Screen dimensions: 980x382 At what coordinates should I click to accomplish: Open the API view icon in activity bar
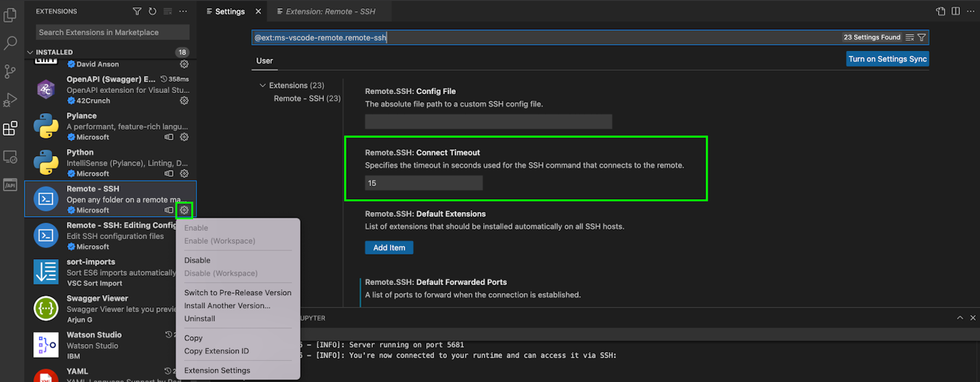(x=10, y=185)
